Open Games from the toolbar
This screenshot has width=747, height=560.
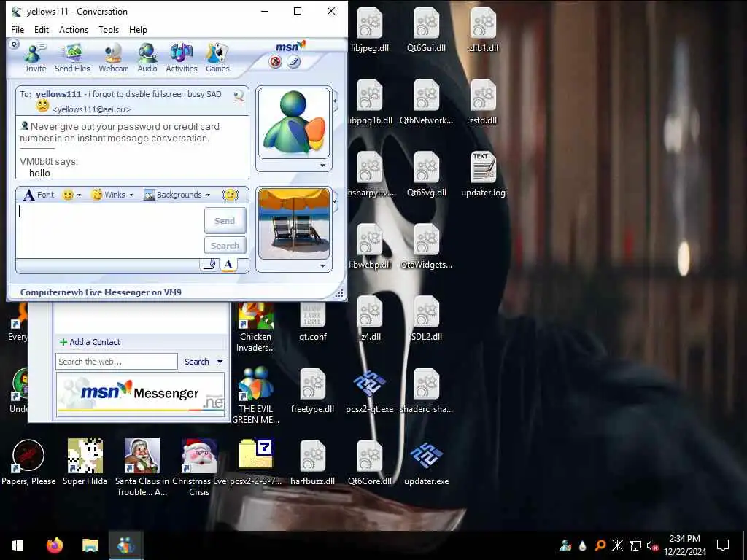[x=217, y=58]
